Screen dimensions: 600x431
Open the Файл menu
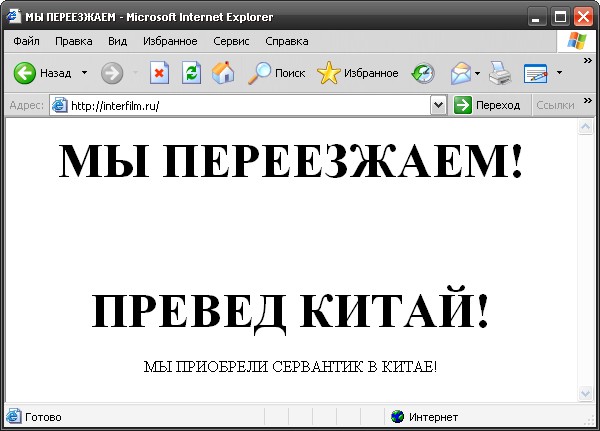(26, 41)
